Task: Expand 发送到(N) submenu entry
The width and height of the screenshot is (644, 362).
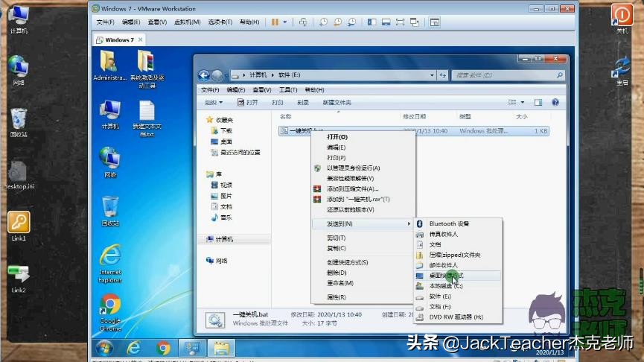Action: pos(363,223)
